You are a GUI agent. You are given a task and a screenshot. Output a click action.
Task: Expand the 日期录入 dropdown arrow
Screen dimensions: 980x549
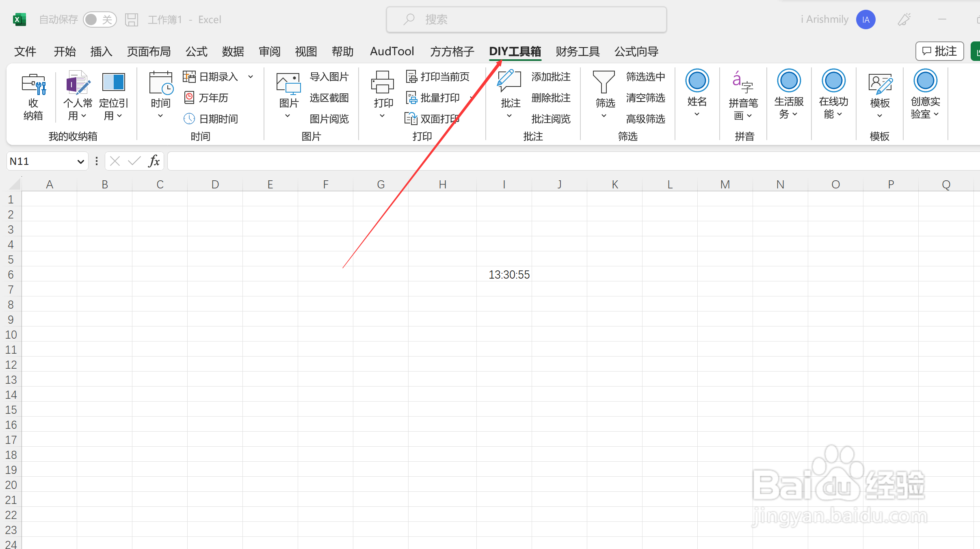click(x=251, y=77)
